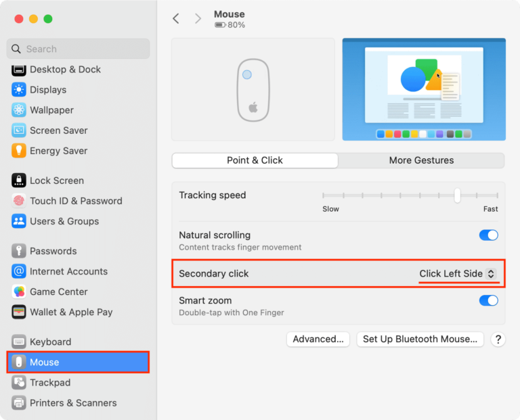Screen dimensions: 520x420
Task: Open Users & Groups label
Action: click(x=64, y=221)
